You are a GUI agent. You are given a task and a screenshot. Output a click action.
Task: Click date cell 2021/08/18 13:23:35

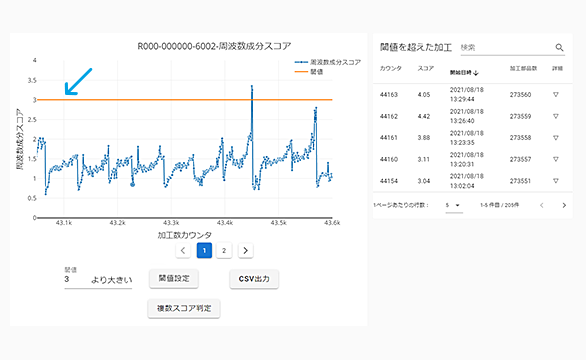466,138
